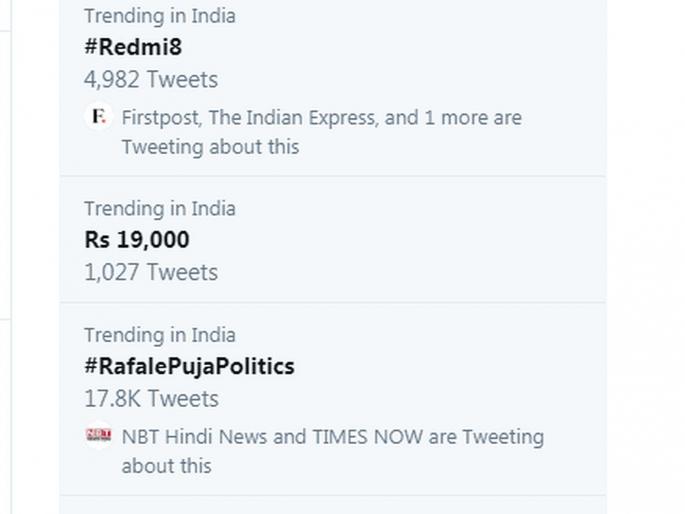Screen dimensions: 685x514
Task: Click the 1,027 Tweets count
Action: click(x=150, y=272)
